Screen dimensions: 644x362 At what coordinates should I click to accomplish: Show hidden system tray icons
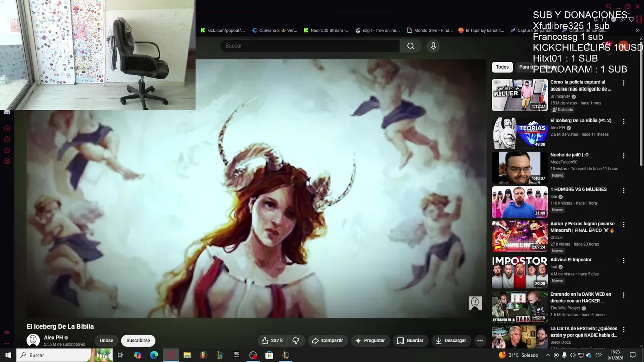coord(548,355)
